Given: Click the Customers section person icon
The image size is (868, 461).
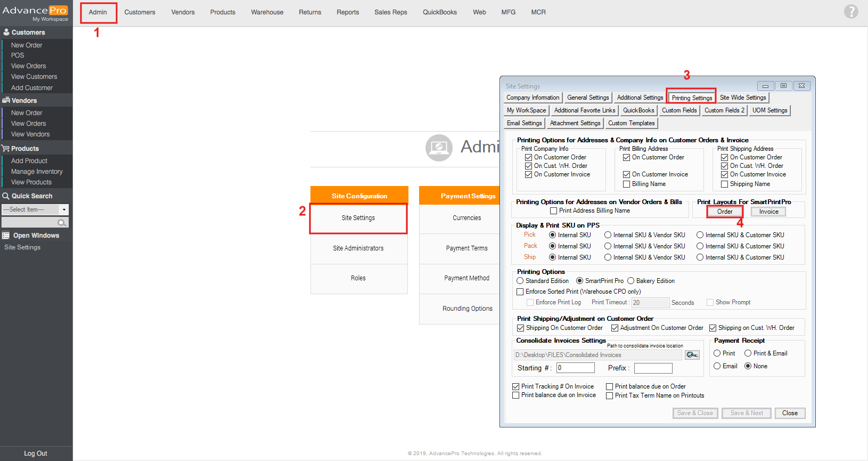Looking at the screenshot, I should point(6,32).
